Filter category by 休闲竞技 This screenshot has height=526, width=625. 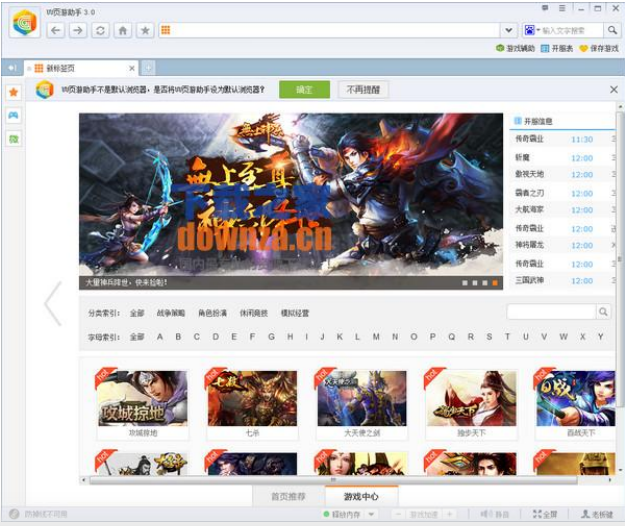(254, 313)
